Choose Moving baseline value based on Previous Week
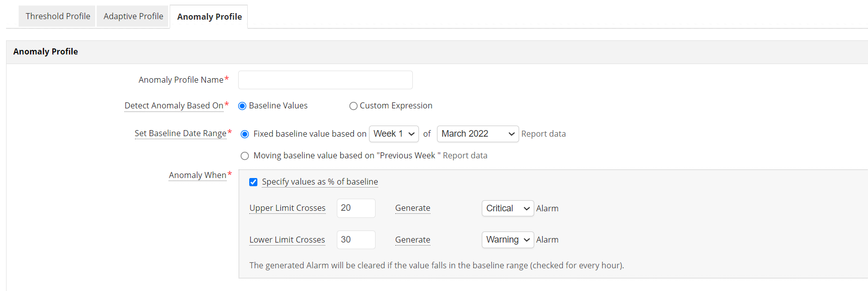 click(x=245, y=155)
